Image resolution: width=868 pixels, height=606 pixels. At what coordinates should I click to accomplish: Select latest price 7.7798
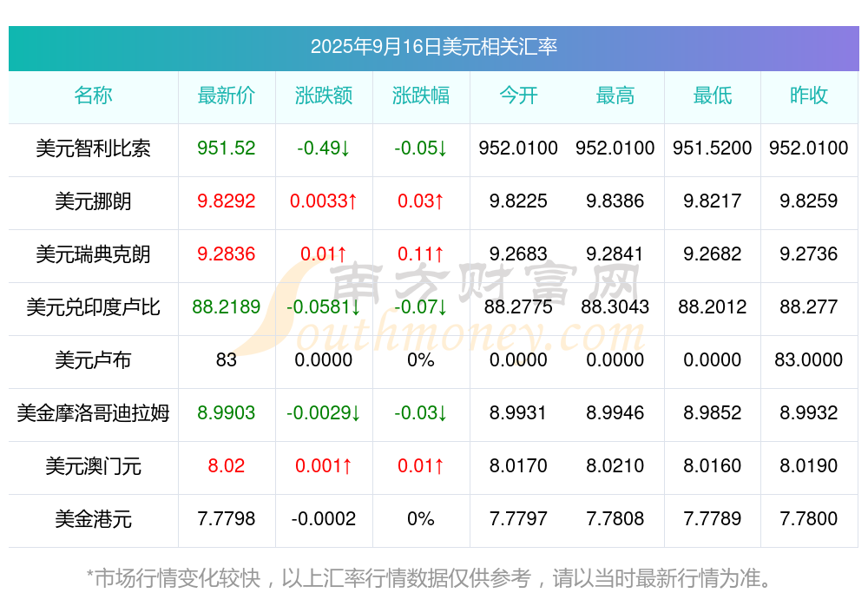[227, 519]
